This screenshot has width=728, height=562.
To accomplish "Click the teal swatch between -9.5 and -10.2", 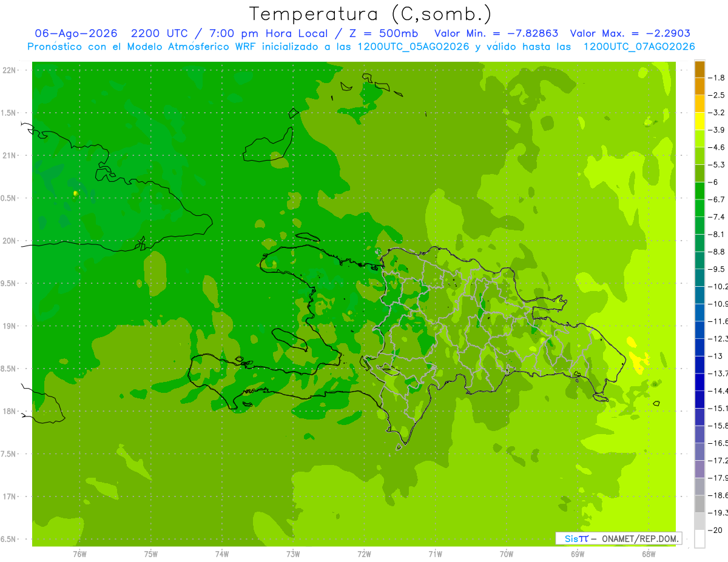I will pyautogui.click(x=699, y=278).
